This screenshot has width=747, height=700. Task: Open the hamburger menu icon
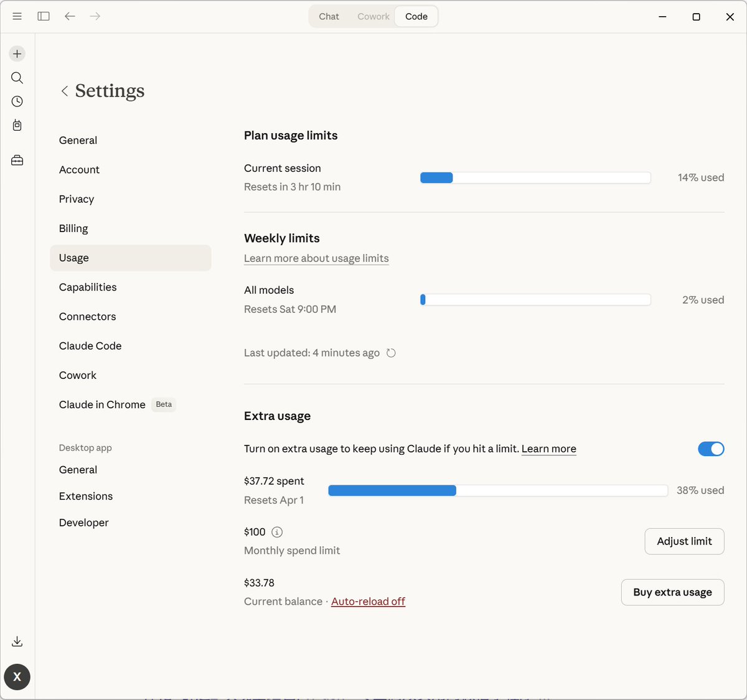pyautogui.click(x=17, y=16)
